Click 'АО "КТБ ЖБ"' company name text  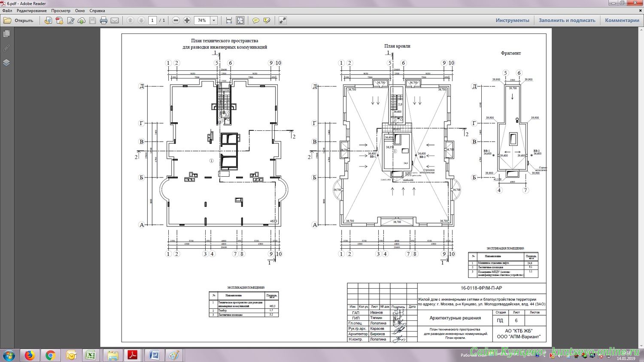519,331
